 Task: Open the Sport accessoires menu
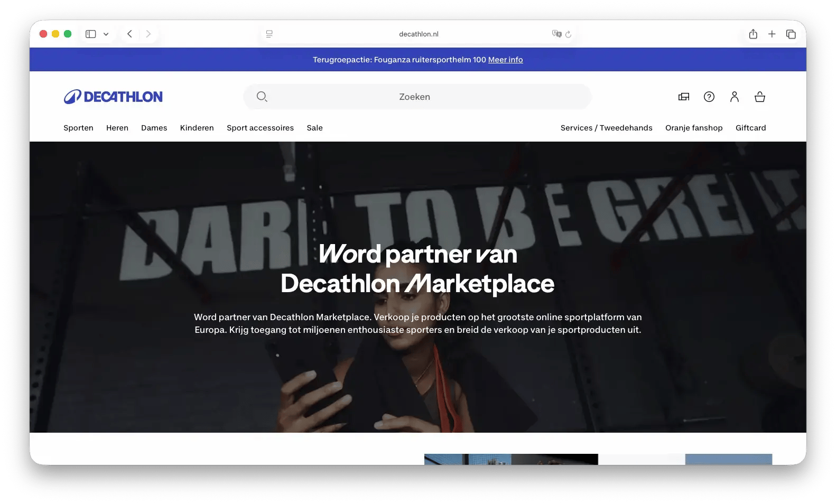tap(260, 128)
